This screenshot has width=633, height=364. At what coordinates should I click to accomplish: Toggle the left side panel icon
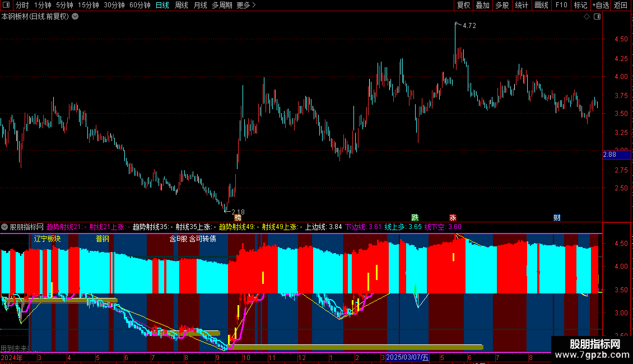[6, 5]
